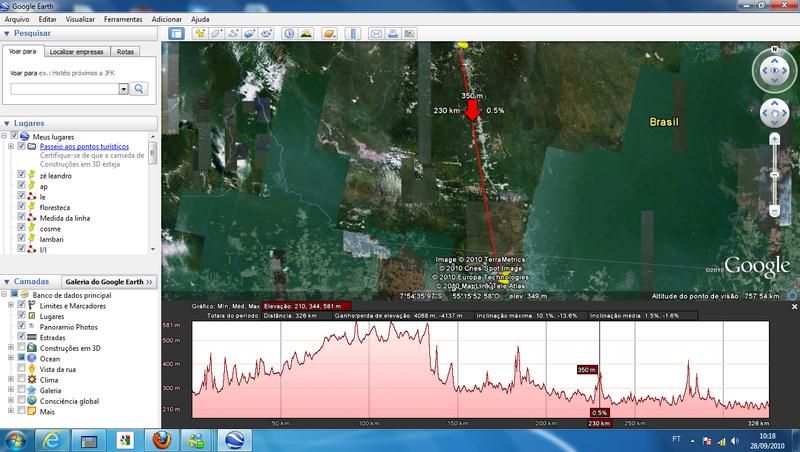Select the Add Image Overlay tool
This screenshot has width=800, height=452.
[x=249, y=34]
